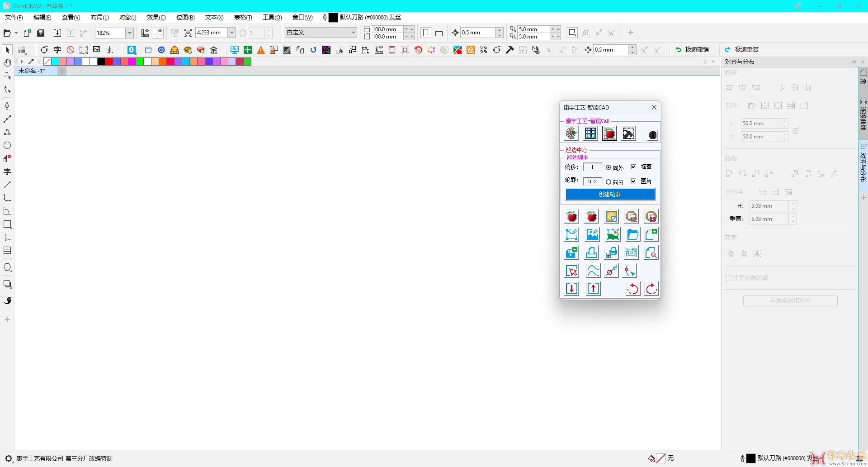Viewport: 868px width, 467px height.
Task: Click the red up-arrow icon in 智能CAD panel
Action: pyautogui.click(x=593, y=289)
